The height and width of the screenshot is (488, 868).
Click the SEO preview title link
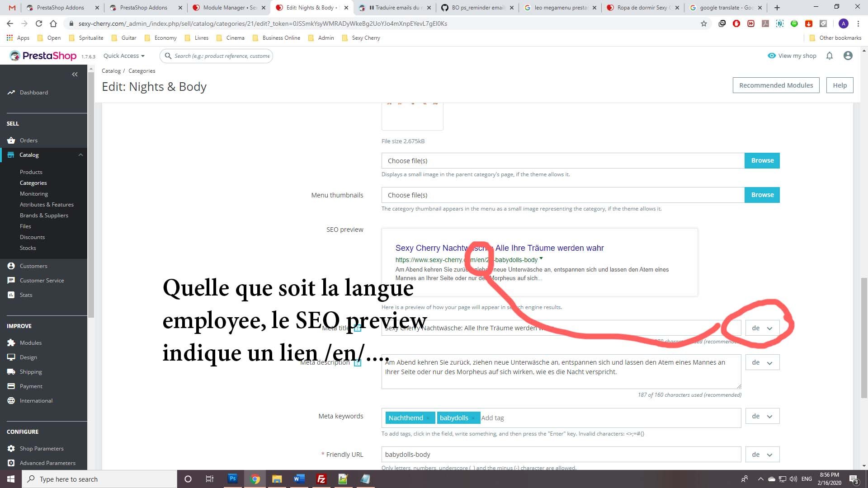[x=499, y=248]
